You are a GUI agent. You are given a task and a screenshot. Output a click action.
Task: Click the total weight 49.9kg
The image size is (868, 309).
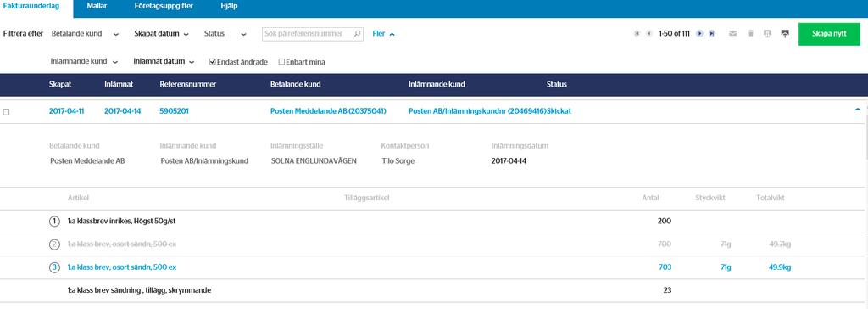coord(780,267)
